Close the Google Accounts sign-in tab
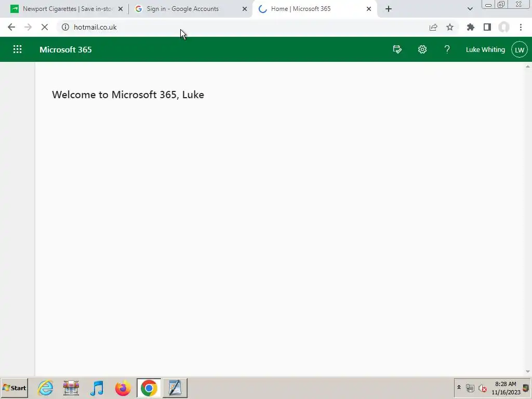532x399 pixels. [245, 9]
